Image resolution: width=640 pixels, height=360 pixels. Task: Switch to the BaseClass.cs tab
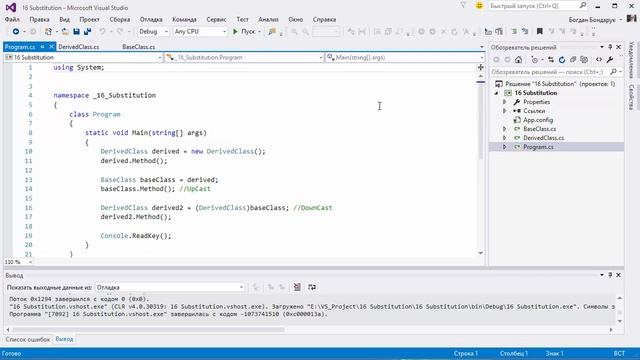[x=139, y=47]
